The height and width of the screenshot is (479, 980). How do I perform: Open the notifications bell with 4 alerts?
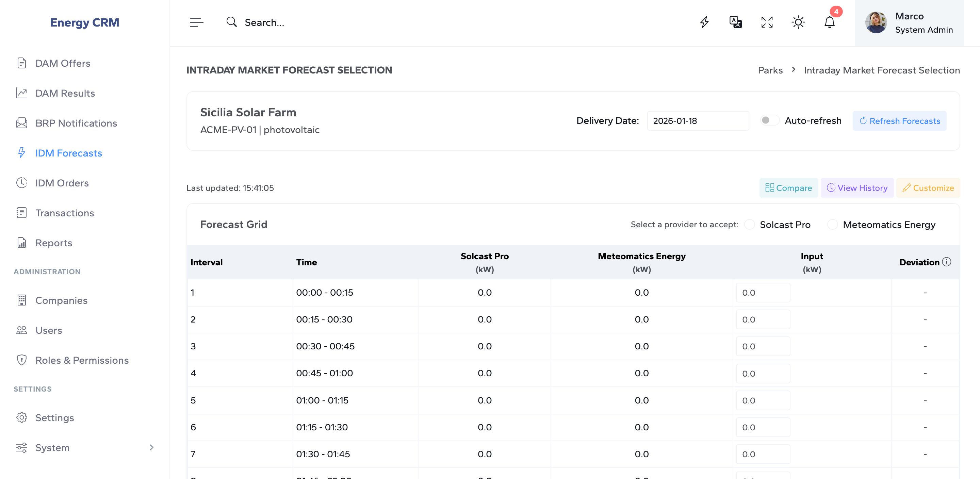pyautogui.click(x=829, y=22)
